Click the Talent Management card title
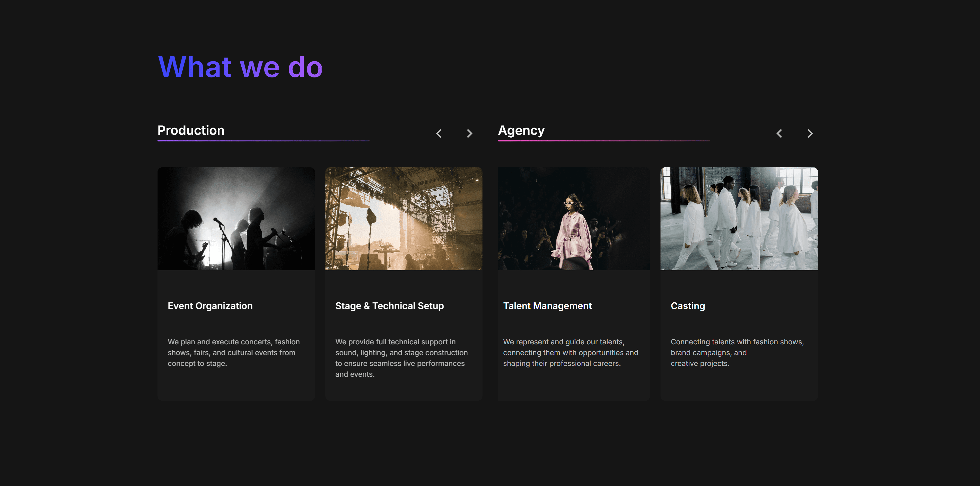980x486 pixels. (x=547, y=306)
